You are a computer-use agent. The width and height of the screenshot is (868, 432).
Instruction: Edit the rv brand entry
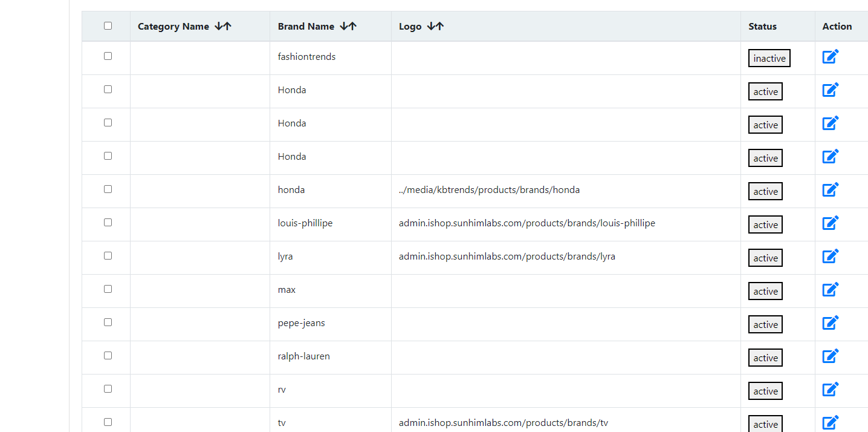point(831,390)
